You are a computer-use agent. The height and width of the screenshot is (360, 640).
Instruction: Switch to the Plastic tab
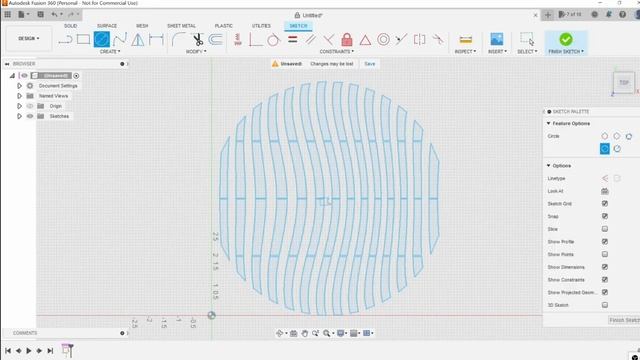coord(224,26)
